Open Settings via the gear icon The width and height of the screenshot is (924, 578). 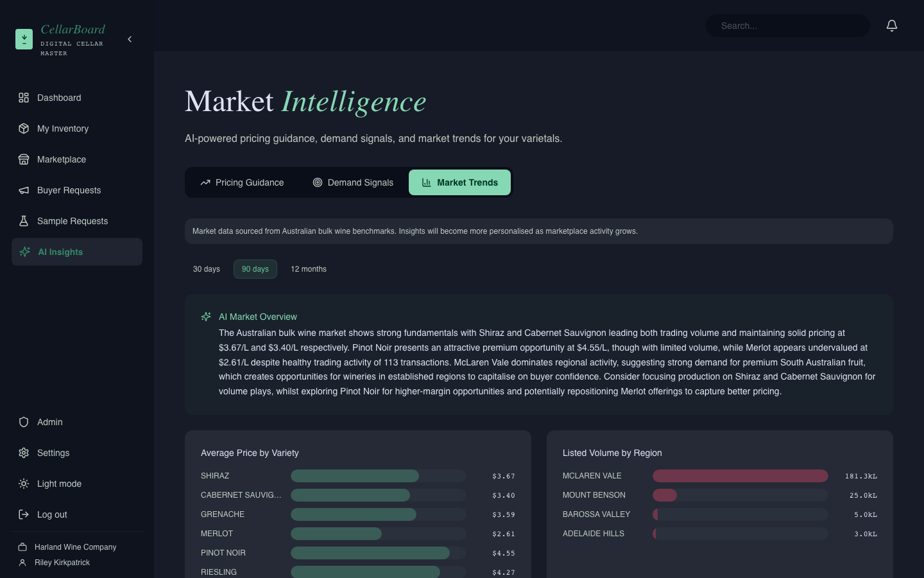pos(24,453)
